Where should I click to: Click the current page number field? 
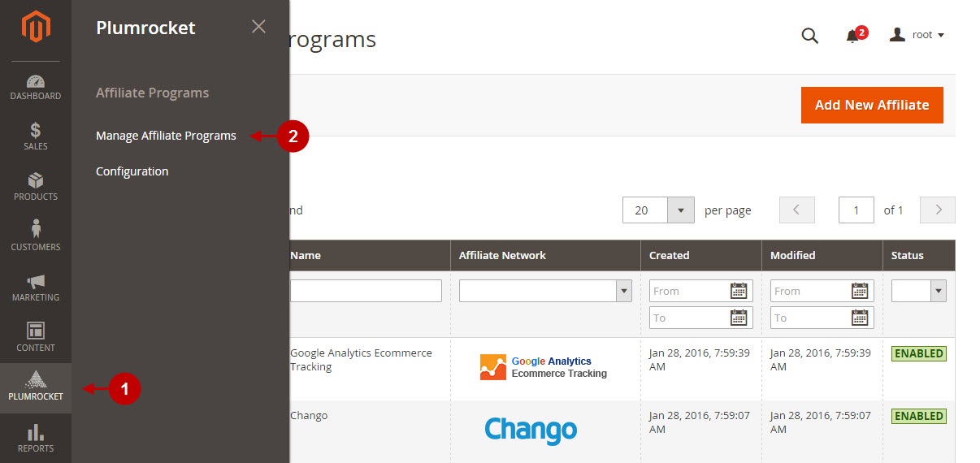pyautogui.click(x=856, y=210)
